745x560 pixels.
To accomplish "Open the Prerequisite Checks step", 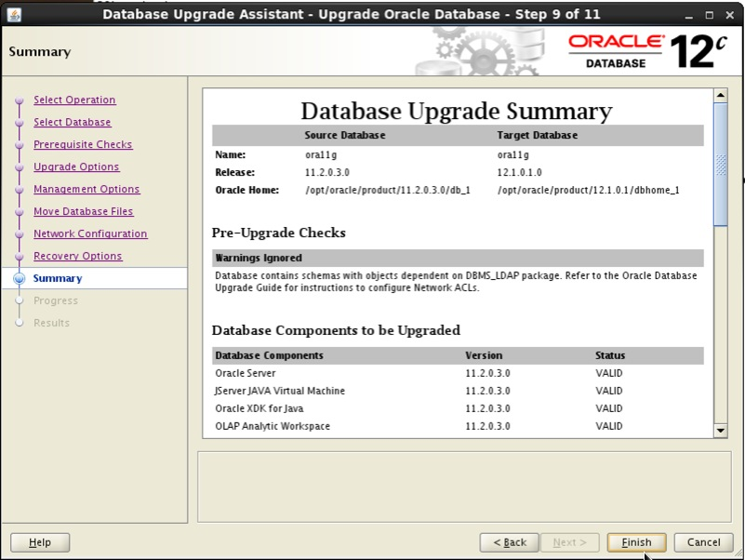I will [83, 144].
